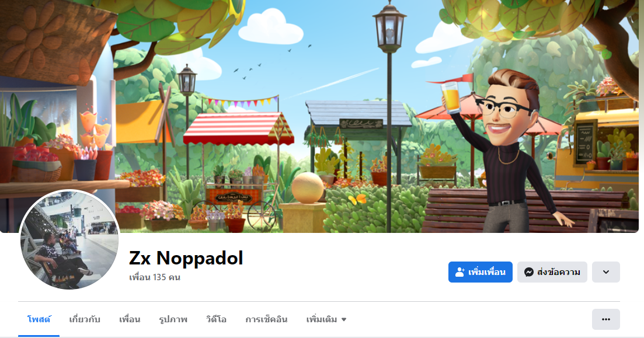
Task: Open the วิดีโอ tab
Action: [217, 319]
